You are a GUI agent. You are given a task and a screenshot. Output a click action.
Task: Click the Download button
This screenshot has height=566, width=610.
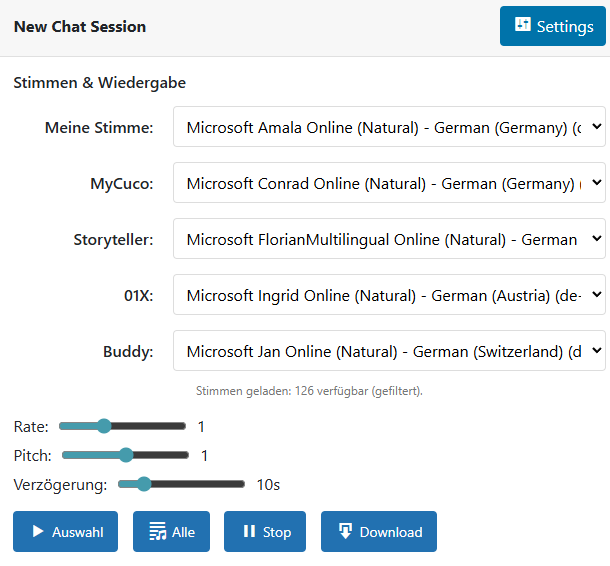[379, 531]
